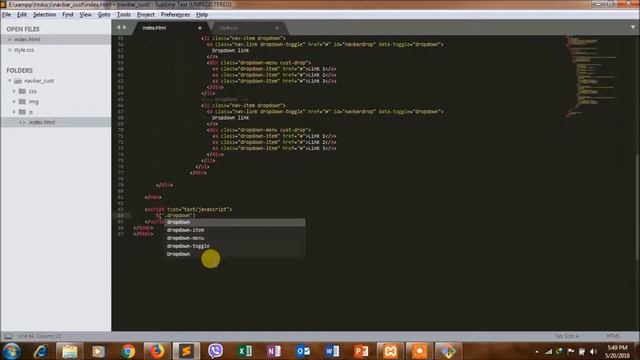Launch Internet Explorer from taskbar
640x360 pixels.
pos(41,351)
